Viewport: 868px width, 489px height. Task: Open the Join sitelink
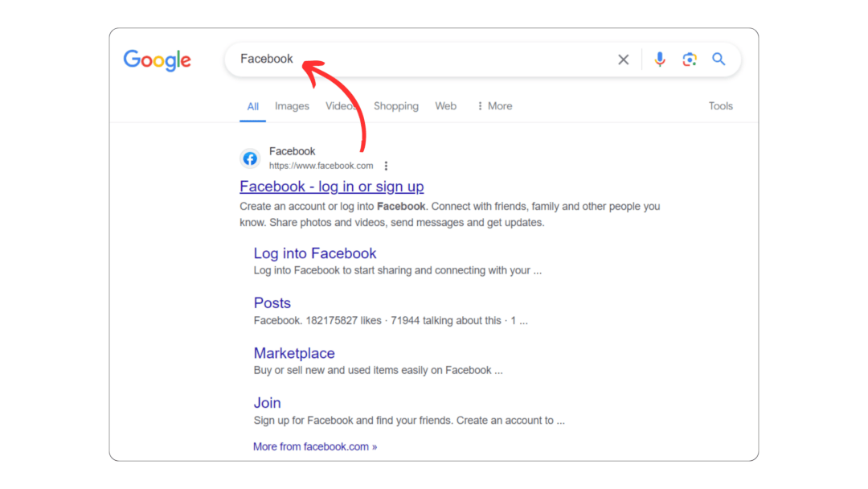tap(267, 403)
